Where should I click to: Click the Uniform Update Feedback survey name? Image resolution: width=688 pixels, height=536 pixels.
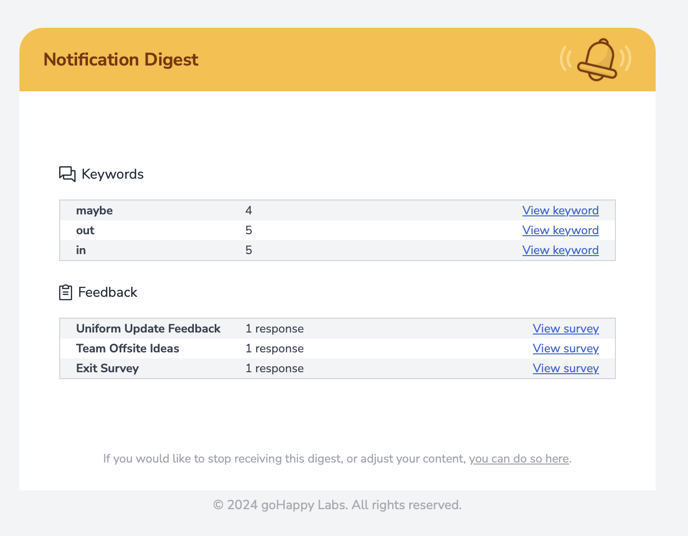(148, 329)
